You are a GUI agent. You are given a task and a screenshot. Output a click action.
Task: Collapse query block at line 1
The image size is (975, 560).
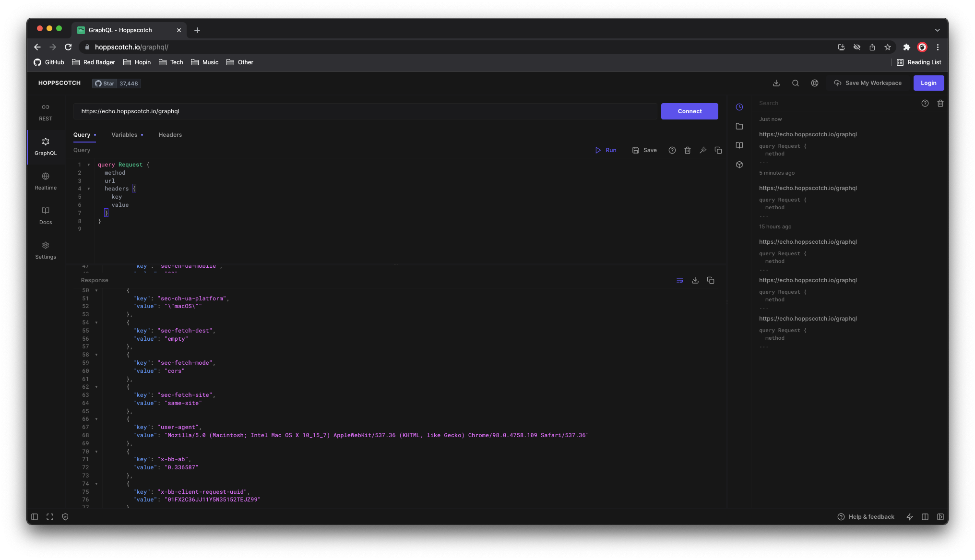[89, 165]
